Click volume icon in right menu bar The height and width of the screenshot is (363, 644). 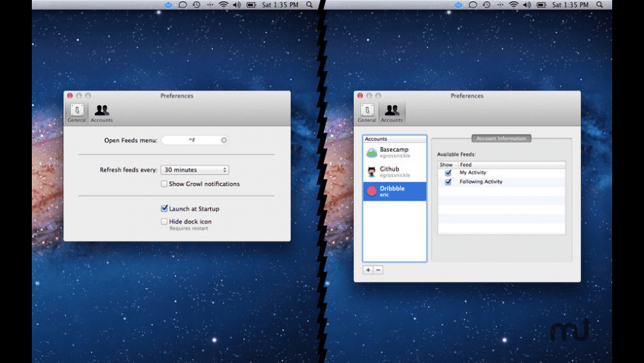(527, 5)
